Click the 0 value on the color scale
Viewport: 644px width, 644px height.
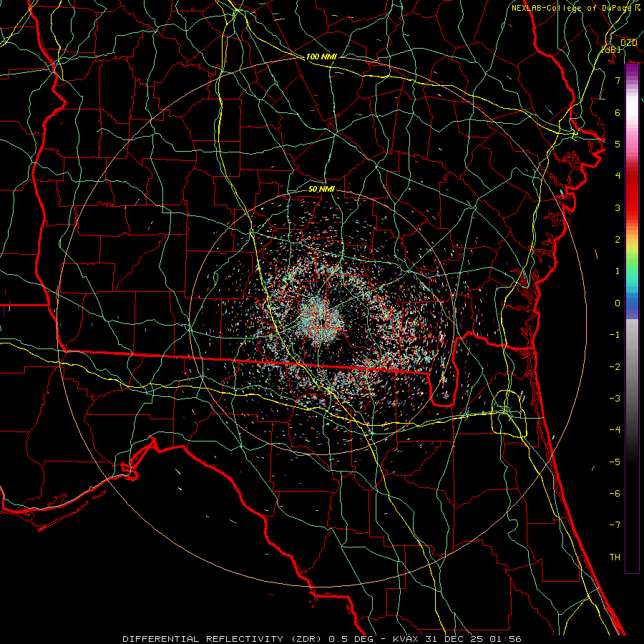[x=618, y=303]
